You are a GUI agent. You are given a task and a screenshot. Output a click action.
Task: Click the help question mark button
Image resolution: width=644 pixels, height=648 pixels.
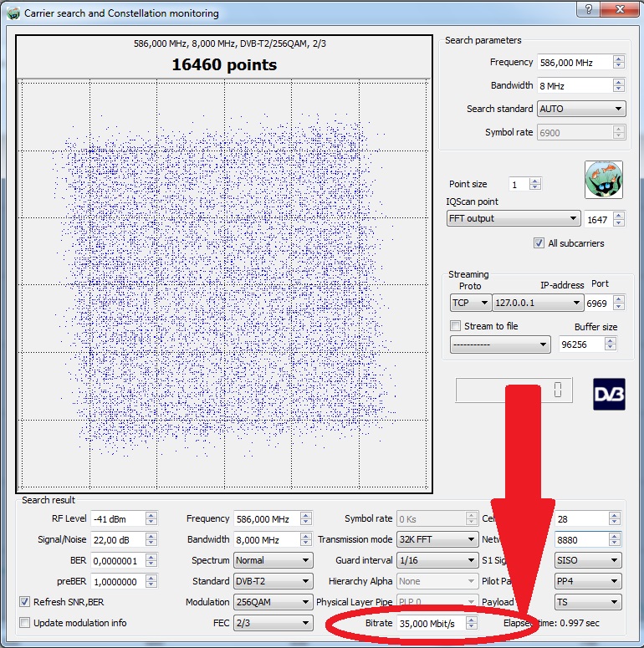[x=589, y=9]
